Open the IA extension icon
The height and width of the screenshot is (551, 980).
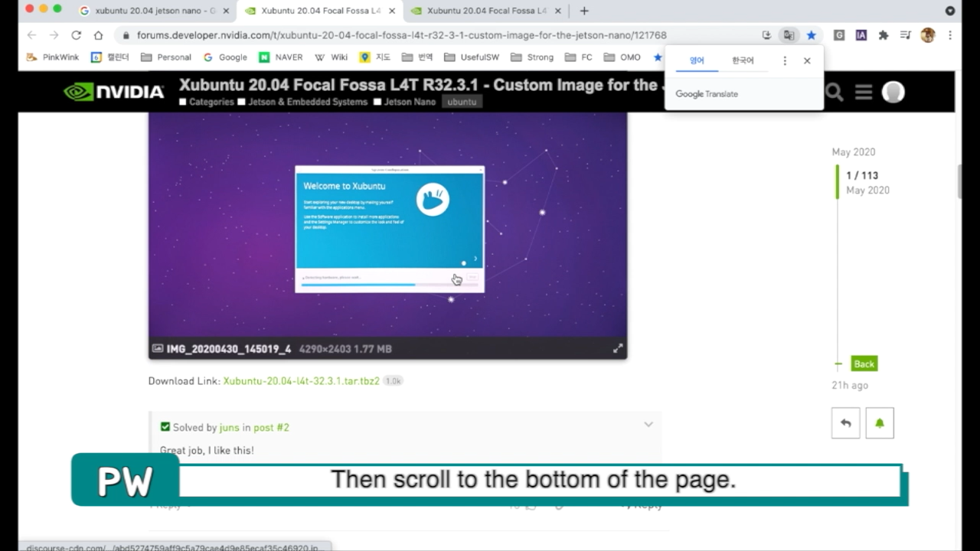click(x=861, y=35)
